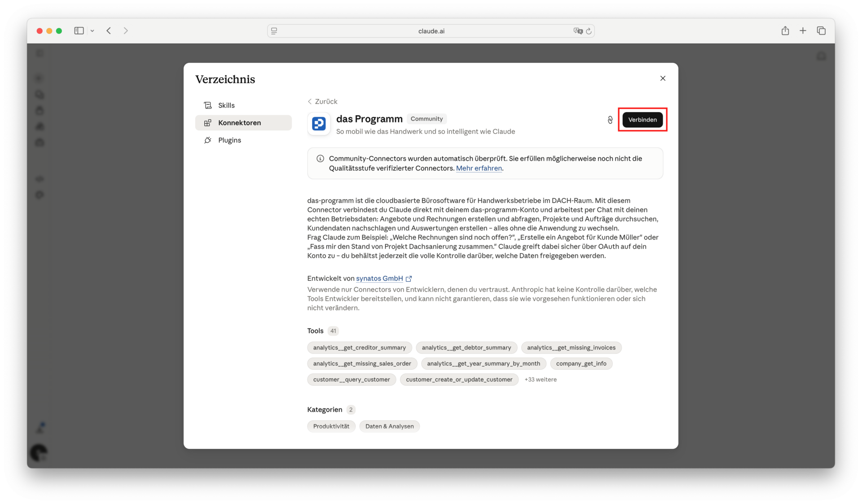Open the page settings icon in address bar

point(274,31)
